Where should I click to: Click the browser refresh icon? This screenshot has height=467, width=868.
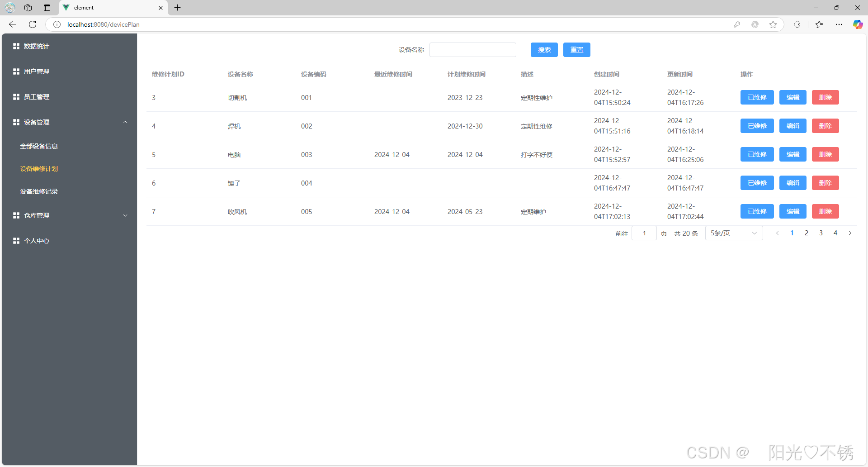tap(32, 24)
